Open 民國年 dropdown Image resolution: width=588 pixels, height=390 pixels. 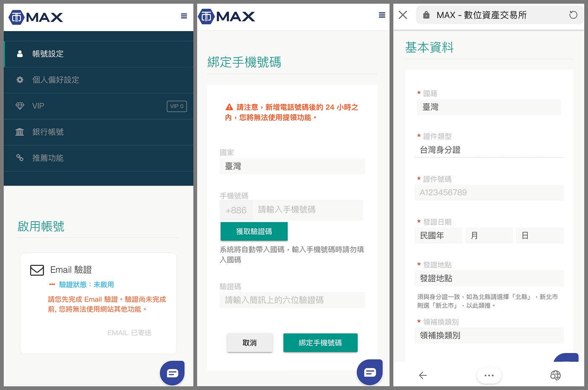tap(438, 236)
